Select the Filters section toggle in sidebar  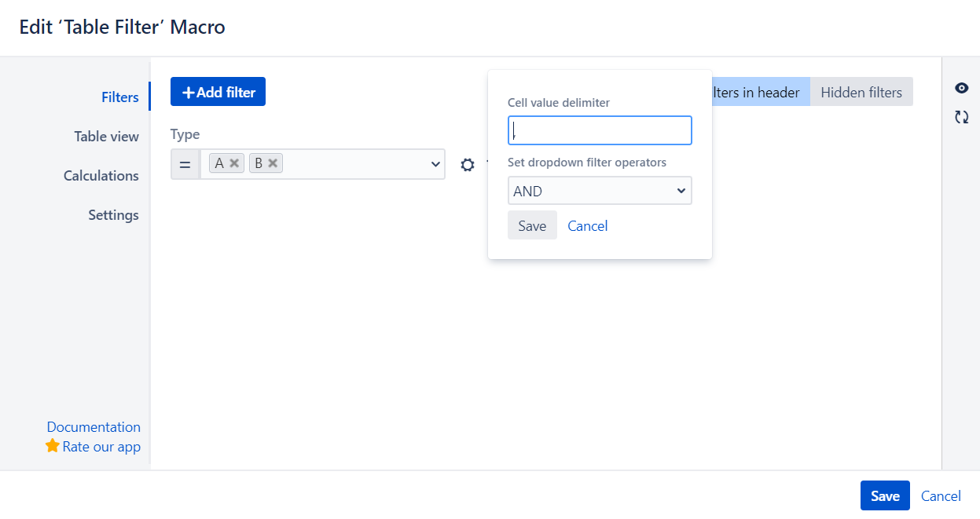point(119,97)
